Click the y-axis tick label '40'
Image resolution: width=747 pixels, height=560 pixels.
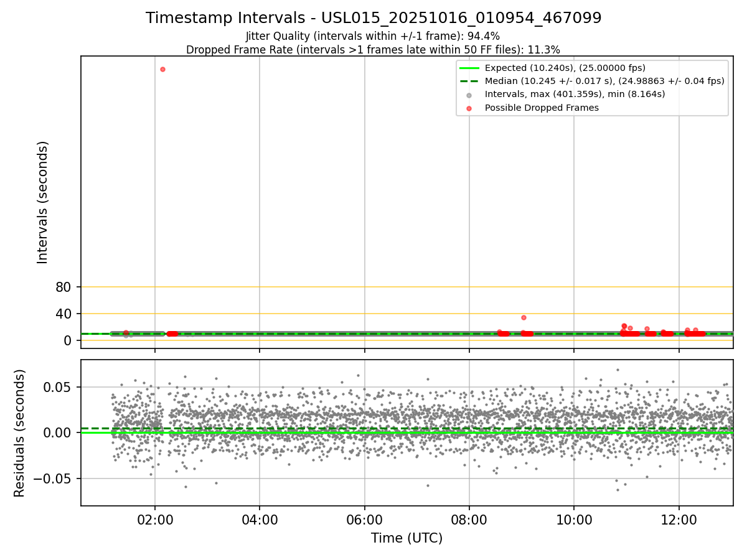[x=63, y=314]
